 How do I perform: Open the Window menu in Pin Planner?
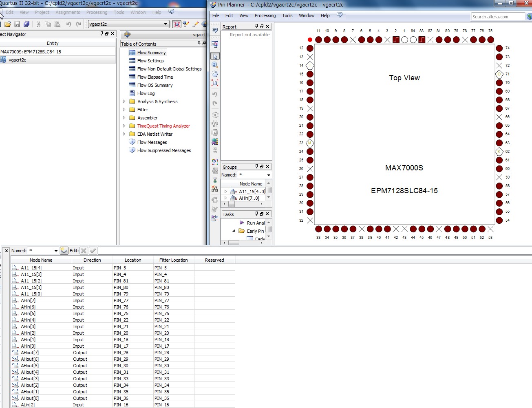[307, 15]
